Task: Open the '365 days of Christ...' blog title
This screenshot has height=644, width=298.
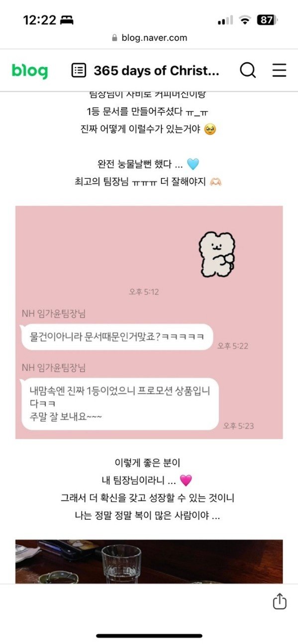Action: [x=156, y=71]
